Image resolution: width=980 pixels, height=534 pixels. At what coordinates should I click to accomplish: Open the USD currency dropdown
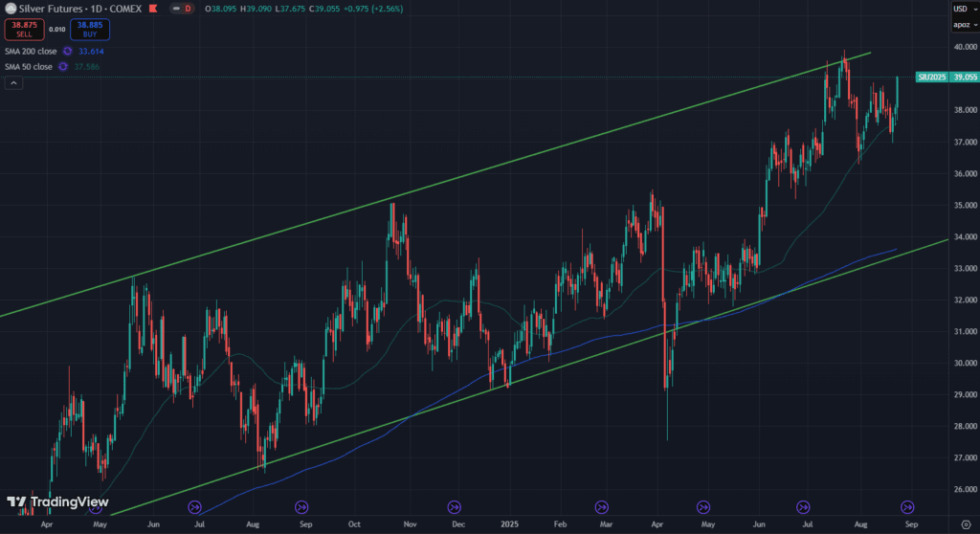pyautogui.click(x=962, y=9)
